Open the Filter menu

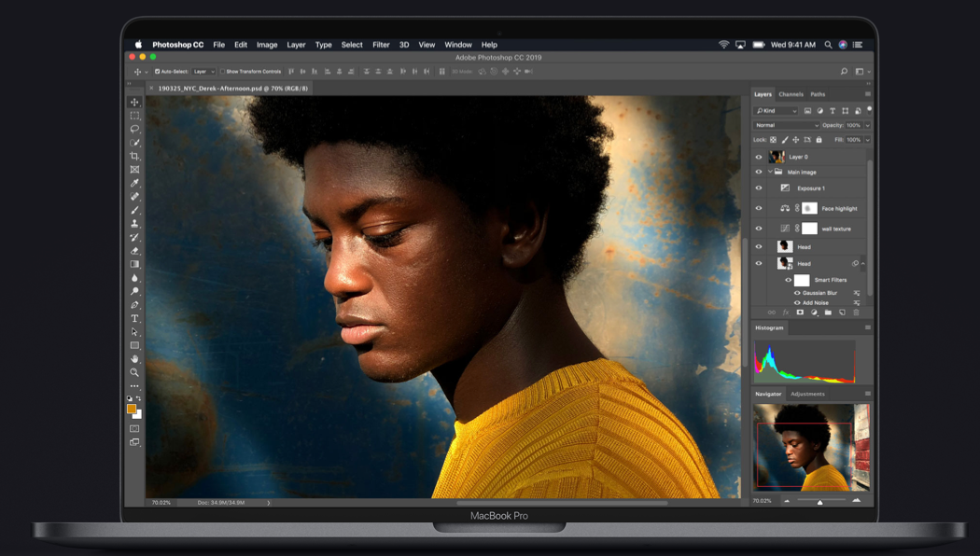click(x=381, y=45)
